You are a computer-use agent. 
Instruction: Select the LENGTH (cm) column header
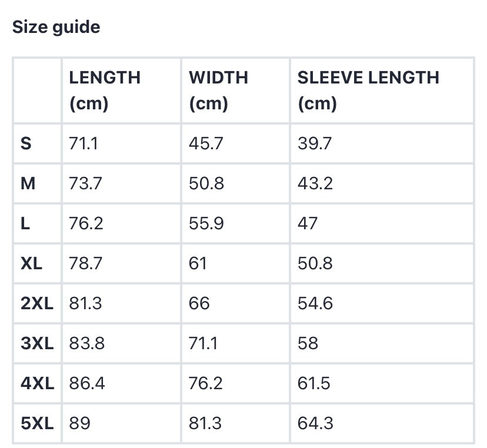[x=105, y=90]
